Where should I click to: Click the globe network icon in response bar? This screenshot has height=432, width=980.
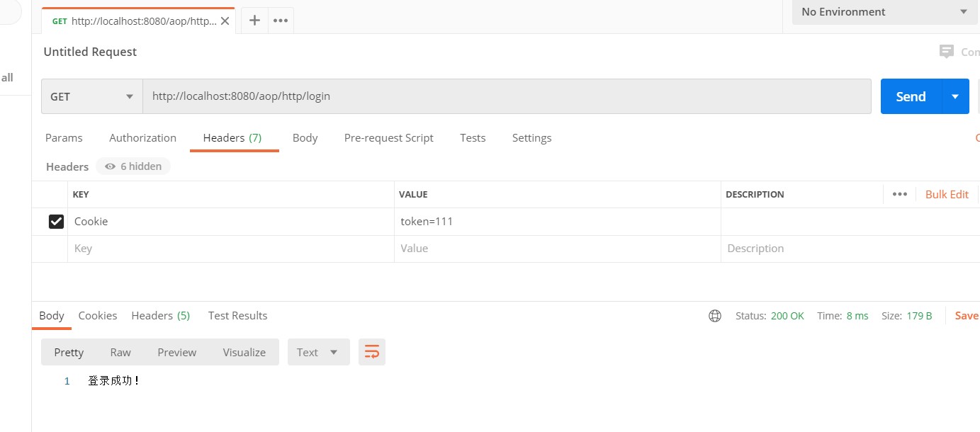click(x=715, y=316)
